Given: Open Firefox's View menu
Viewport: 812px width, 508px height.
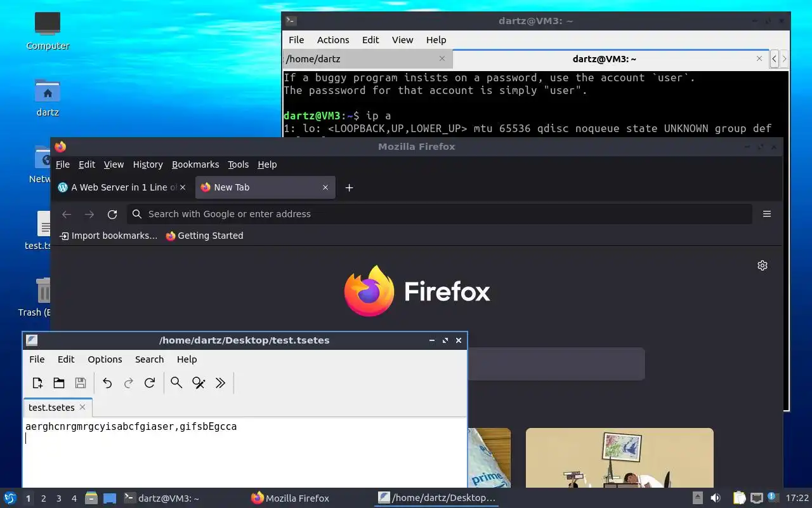Looking at the screenshot, I should (114, 164).
